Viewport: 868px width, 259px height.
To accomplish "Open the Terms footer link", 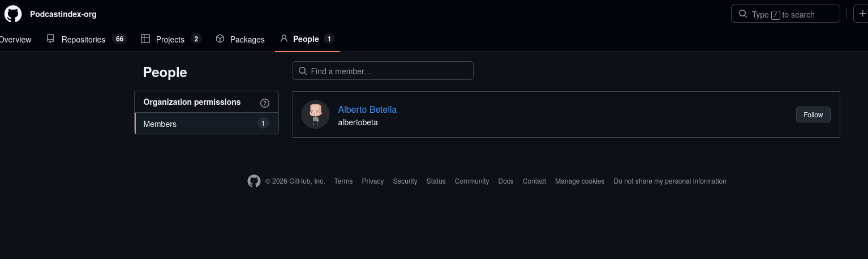I will [x=343, y=181].
